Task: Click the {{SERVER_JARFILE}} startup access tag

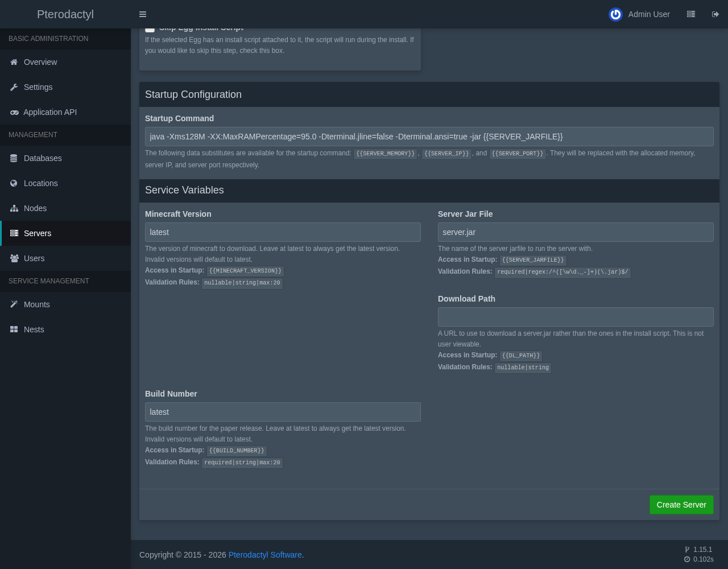Action: pyautogui.click(x=533, y=261)
